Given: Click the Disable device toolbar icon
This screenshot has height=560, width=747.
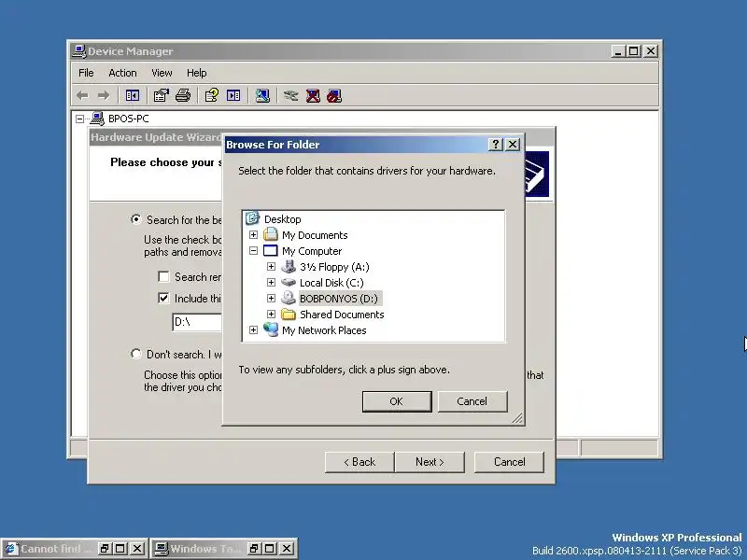Looking at the screenshot, I should point(334,96).
